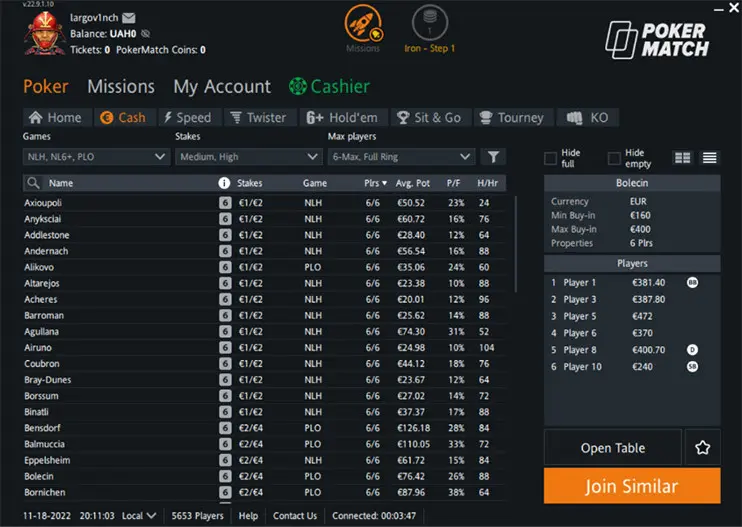Expand the Games dropdown showing NLH, NL6+, PLO
This screenshot has width=742, height=527.
[97, 157]
